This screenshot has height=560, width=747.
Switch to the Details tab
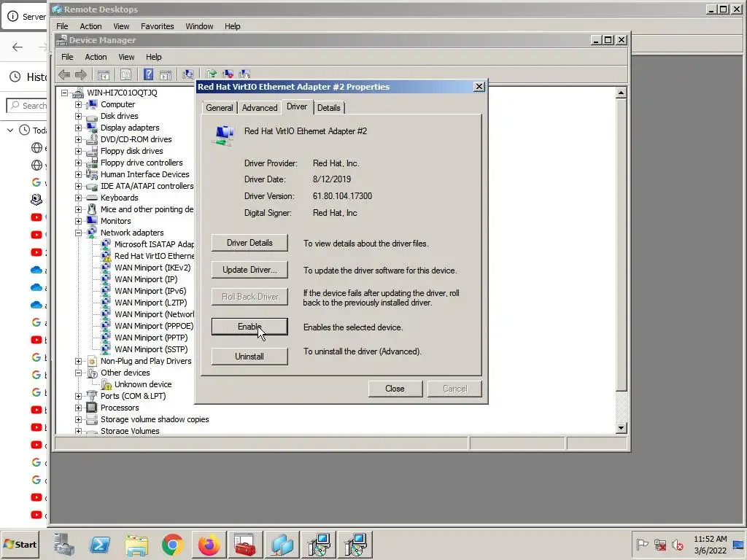(329, 108)
